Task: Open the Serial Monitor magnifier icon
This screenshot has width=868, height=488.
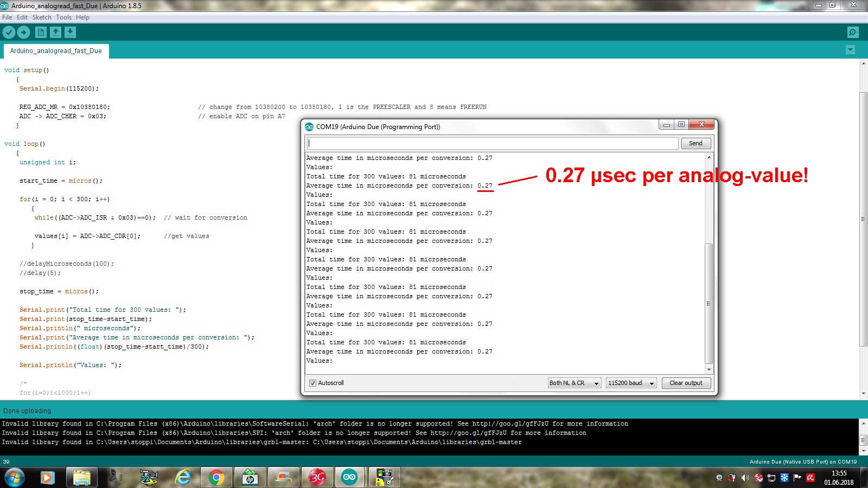Action: pyautogui.click(x=853, y=33)
